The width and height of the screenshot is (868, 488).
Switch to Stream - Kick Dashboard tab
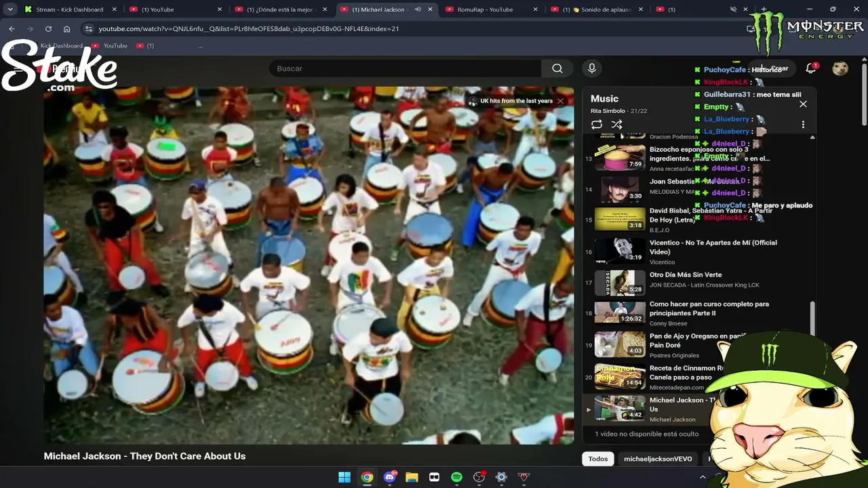pos(70,9)
